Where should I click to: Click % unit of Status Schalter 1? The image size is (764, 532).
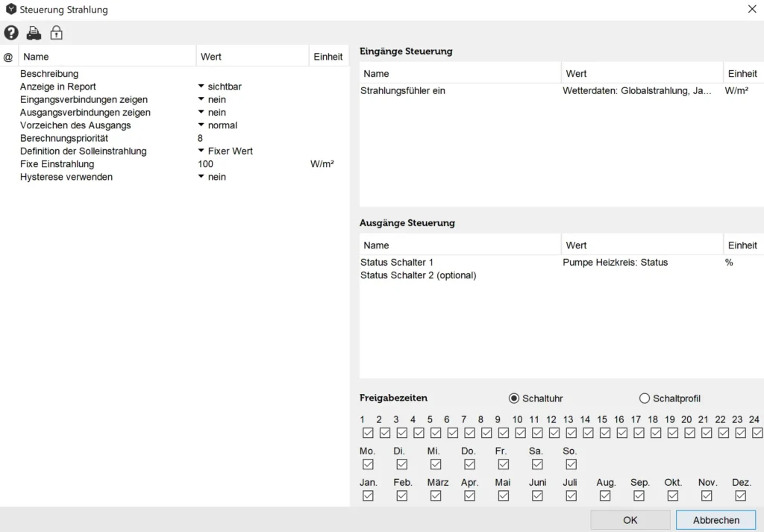click(x=729, y=262)
